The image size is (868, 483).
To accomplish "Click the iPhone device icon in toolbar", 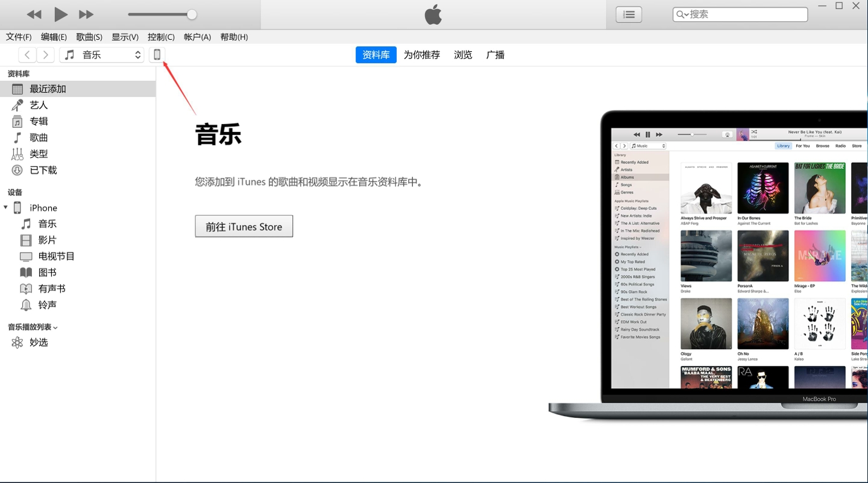I will pos(157,55).
